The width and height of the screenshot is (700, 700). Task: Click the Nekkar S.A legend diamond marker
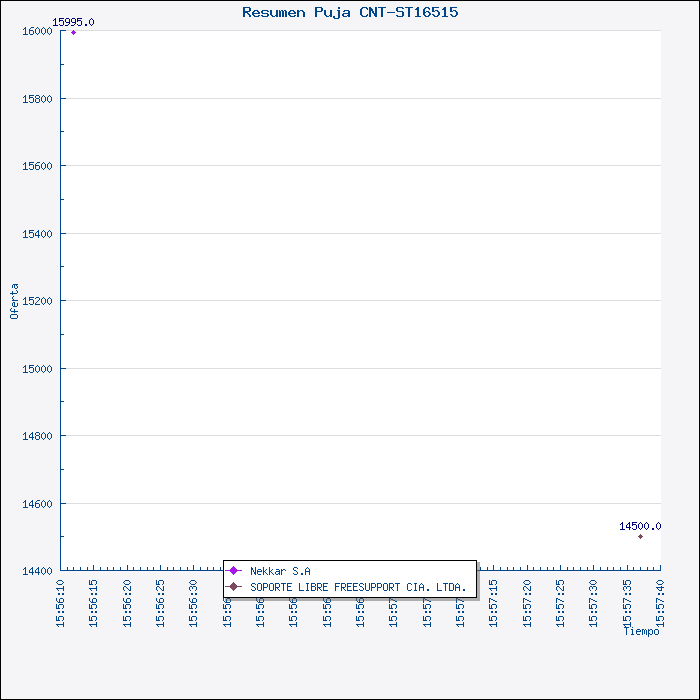coord(234,571)
